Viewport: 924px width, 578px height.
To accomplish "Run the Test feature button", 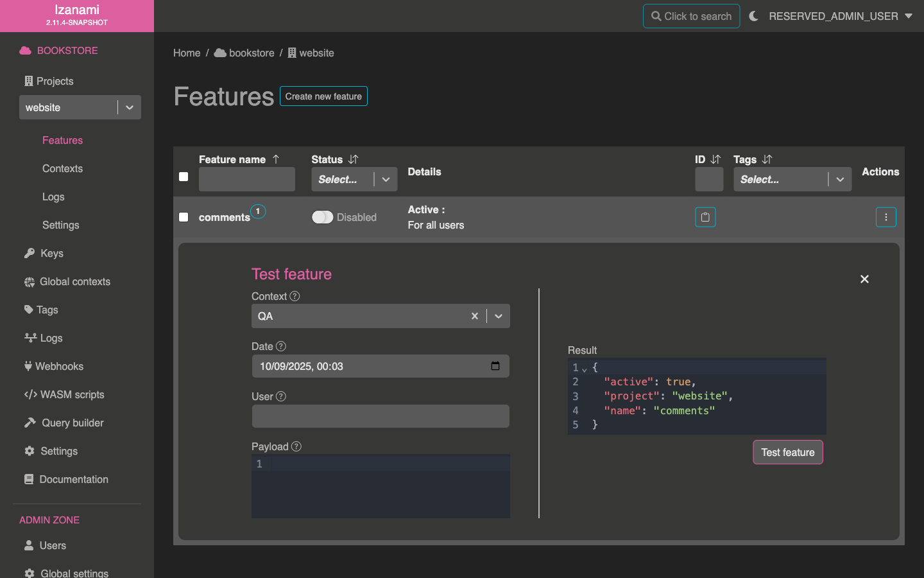I will coord(787,452).
